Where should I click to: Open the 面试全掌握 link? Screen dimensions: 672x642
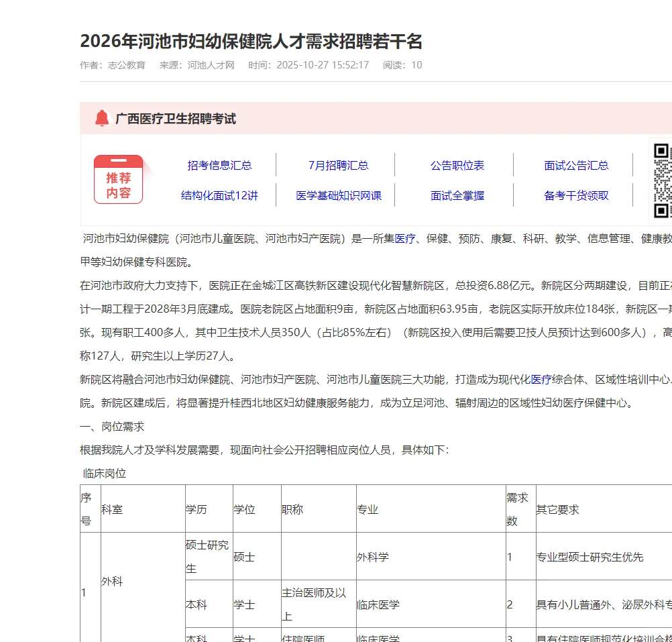tap(457, 195)
